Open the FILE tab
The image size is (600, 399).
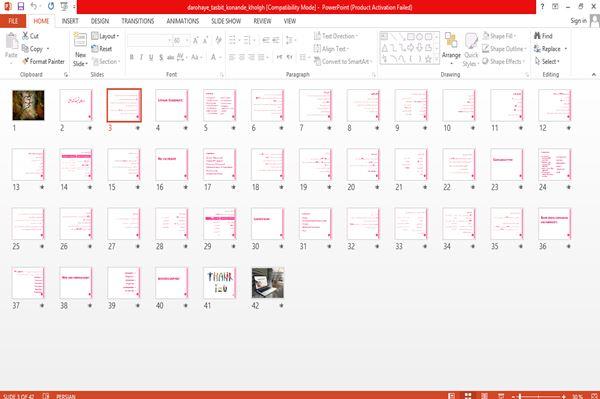pyautogui.click(x=13, y=21)
